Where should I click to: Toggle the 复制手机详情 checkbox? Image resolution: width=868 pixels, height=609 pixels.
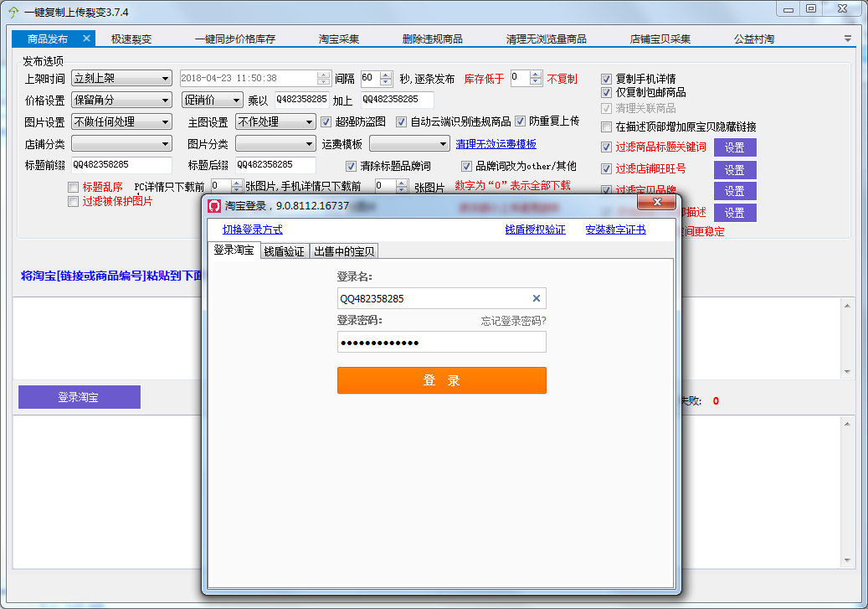pyautogui.click(x=608, y=79)
